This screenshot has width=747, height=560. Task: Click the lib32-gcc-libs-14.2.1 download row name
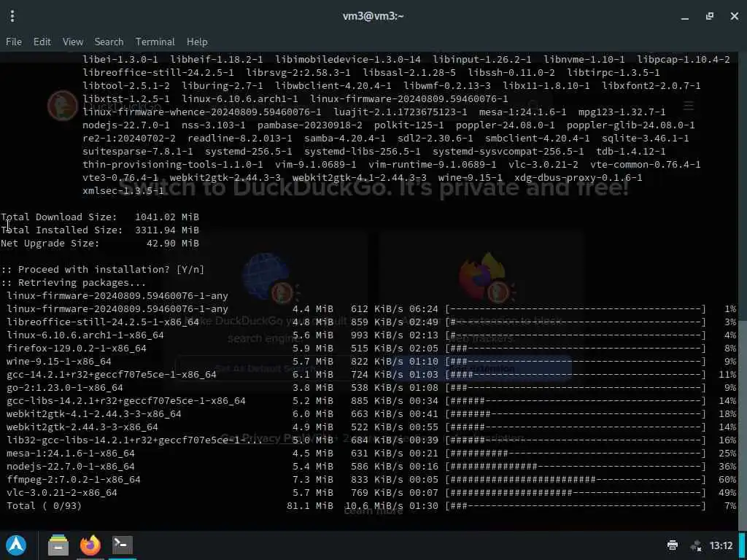135,440
